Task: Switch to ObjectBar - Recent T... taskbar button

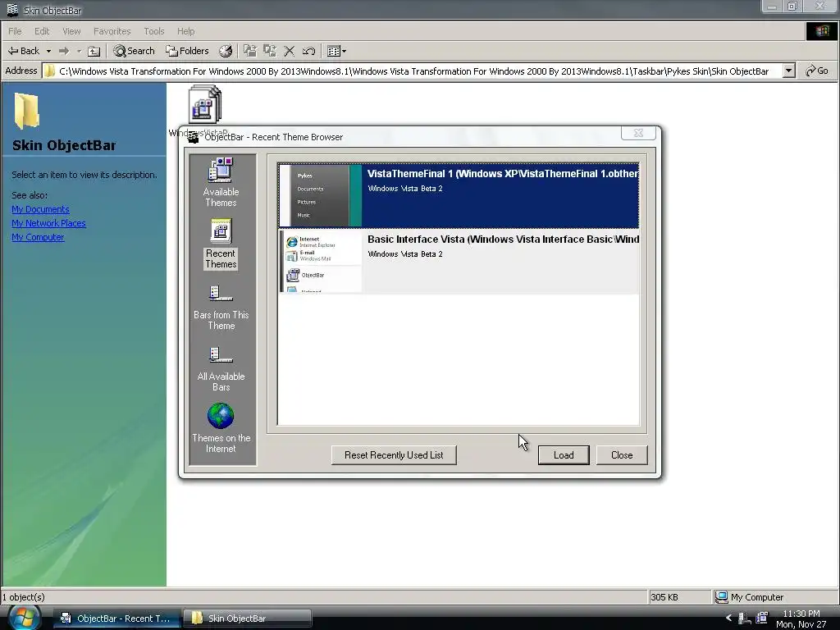Action: pyautogui.click(x=116, y=619)
